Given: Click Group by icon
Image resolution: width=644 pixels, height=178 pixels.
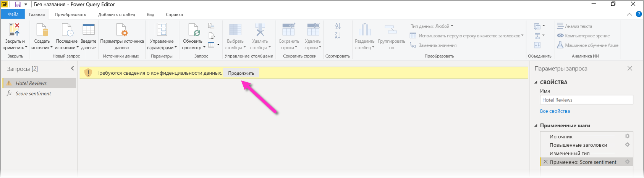Looking at the screenshot, I should point(391,29).
